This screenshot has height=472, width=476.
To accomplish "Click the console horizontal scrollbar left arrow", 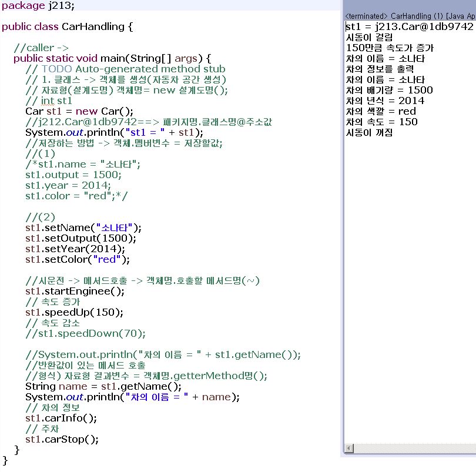I will (x=350, y=448).
